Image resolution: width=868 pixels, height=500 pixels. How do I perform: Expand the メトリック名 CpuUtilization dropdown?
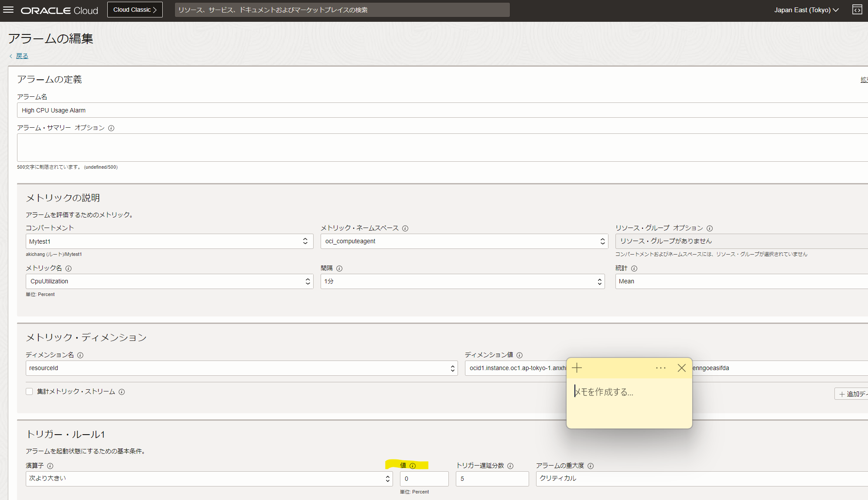pos(169,282)
